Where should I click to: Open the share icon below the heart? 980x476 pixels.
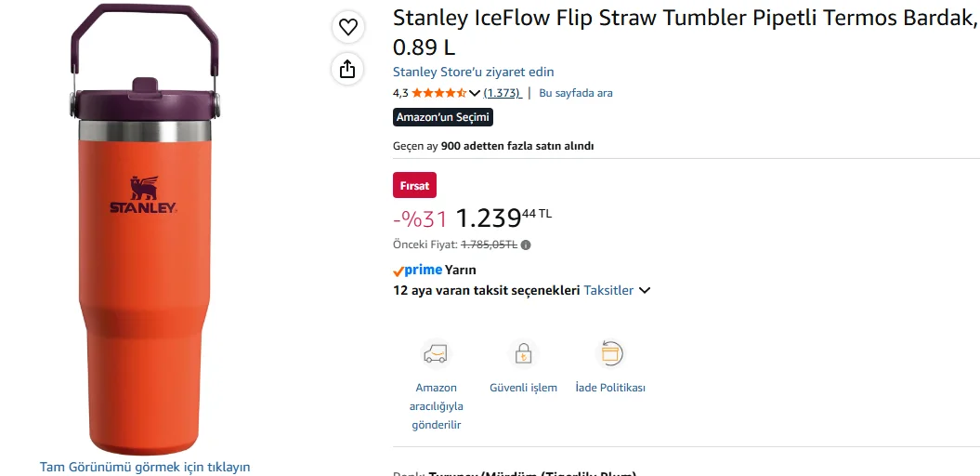click(347, 68)
